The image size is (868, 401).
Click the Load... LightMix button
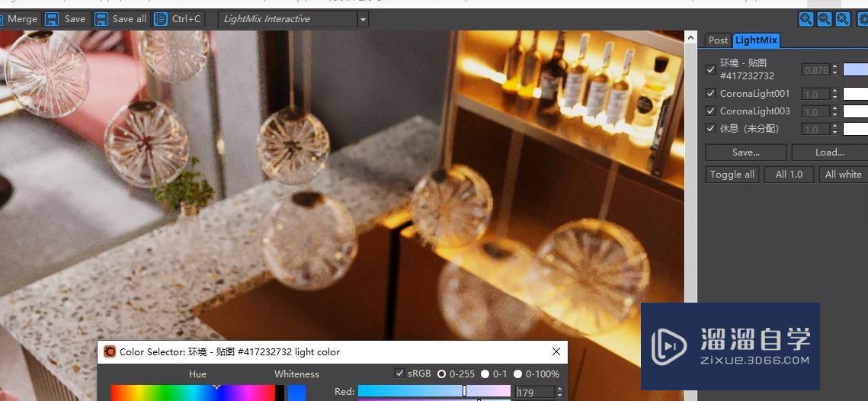click(x=829, y=152)
